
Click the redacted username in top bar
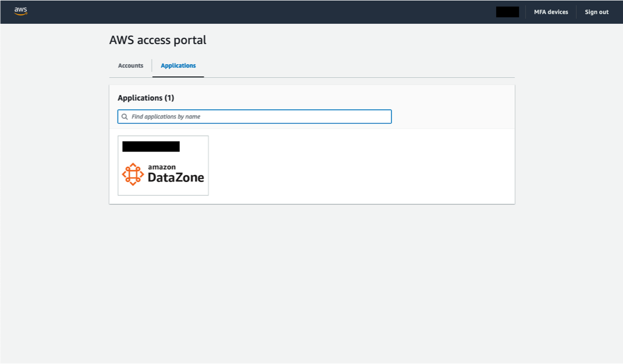pyautogui.click(x=507, y=12)
